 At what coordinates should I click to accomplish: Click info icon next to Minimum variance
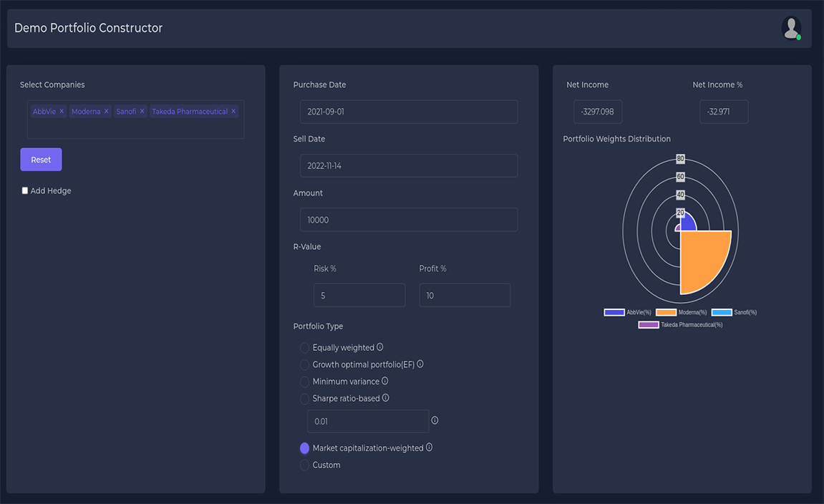click(385, 381)
